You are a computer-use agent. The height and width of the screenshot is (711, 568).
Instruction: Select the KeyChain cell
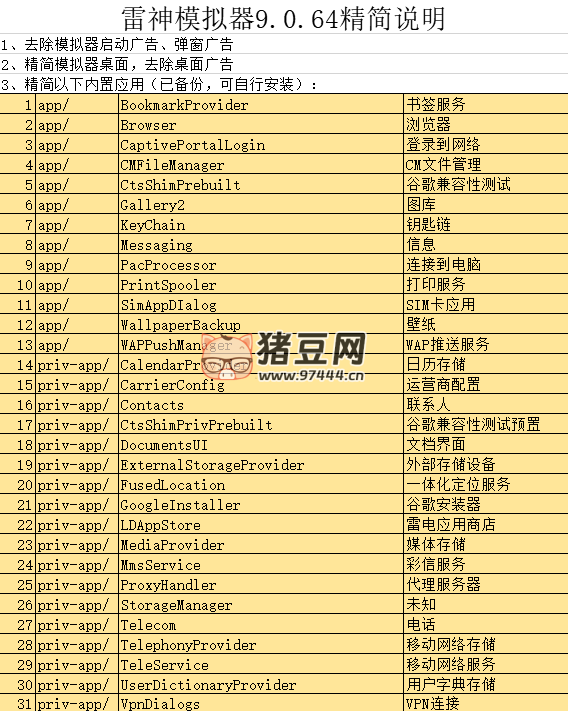[261, 224]
